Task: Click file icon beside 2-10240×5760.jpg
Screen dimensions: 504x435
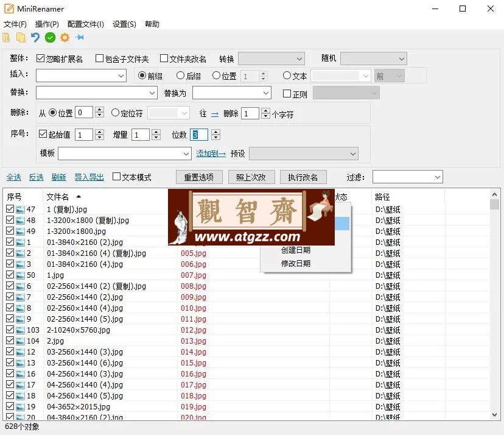Action: (x=20, y=330)
